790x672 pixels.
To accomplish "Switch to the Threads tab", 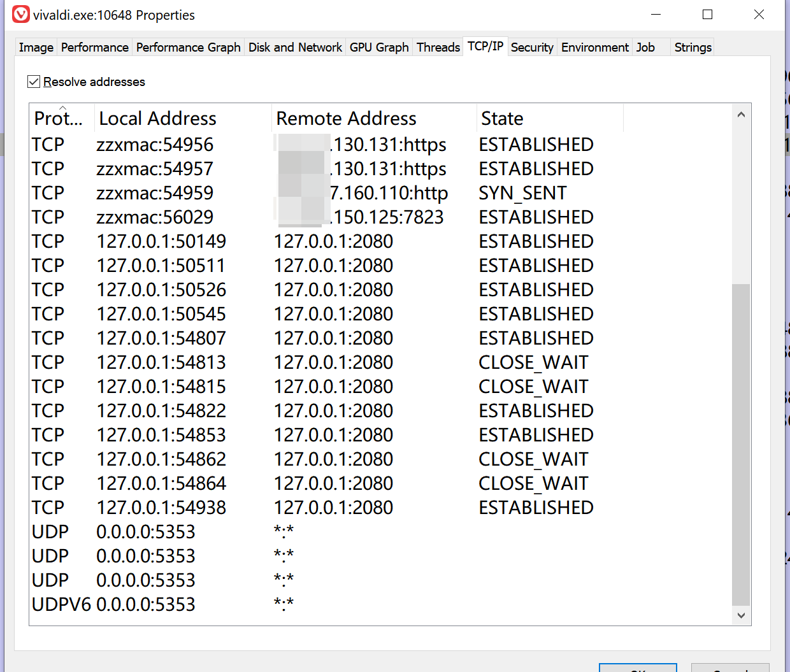I will coord(438,47).
